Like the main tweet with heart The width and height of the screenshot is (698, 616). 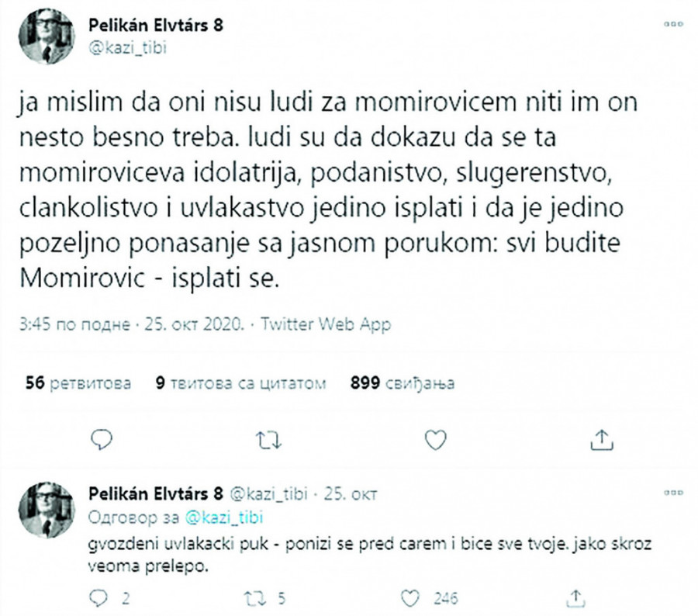[435, 439]
